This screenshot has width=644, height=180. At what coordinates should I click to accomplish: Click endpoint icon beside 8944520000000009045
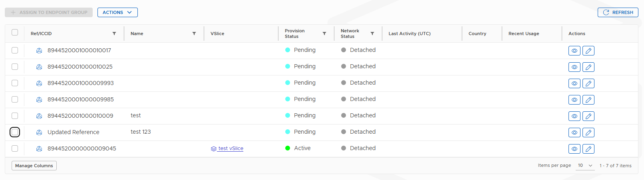tap(39, 149)
